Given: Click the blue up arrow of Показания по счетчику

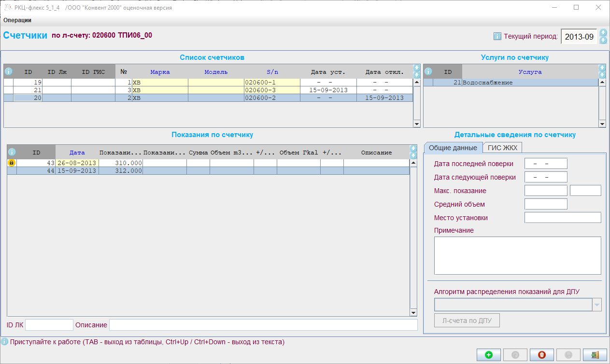Looking at the screenshot, I should (413, 149).
